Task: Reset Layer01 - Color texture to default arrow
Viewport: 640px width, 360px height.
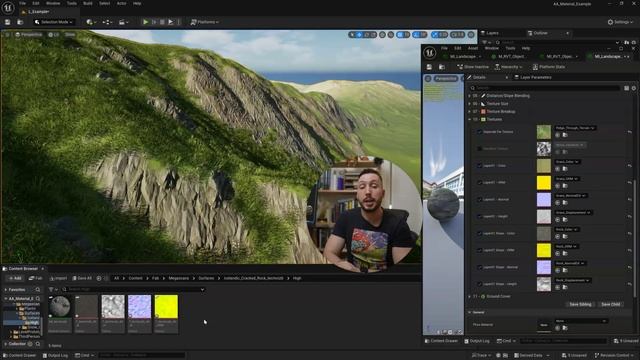Action: [x=630, y=166]
